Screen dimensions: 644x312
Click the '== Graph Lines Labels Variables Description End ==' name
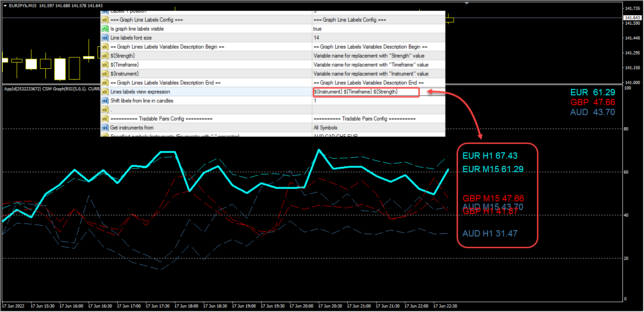(x=165, y=83)
